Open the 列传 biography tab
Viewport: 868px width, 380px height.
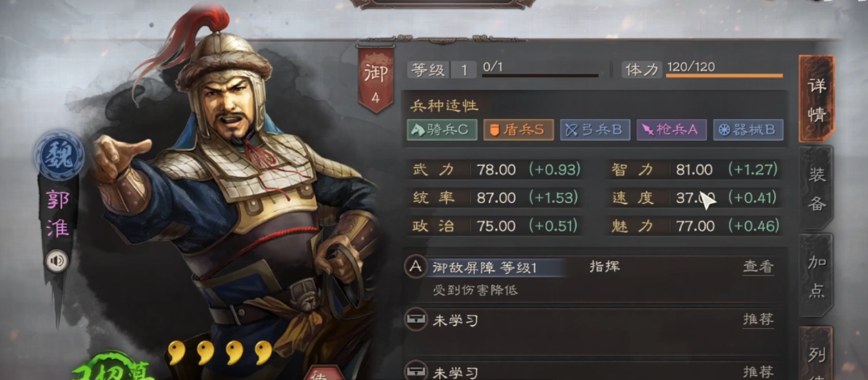point(816,355)
